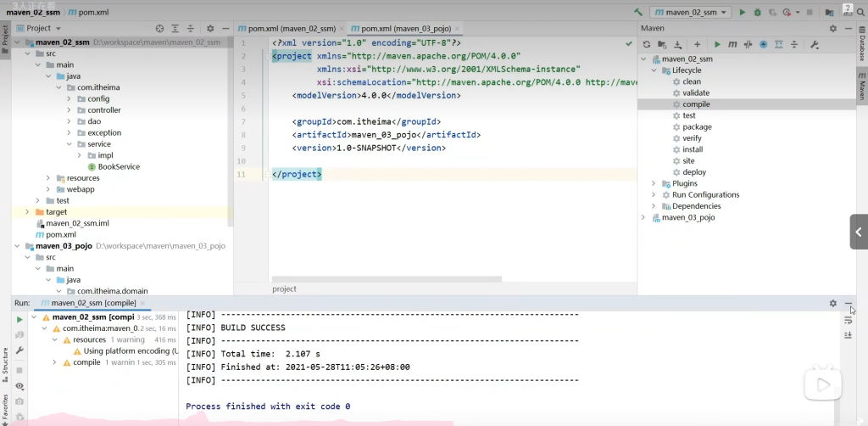Toggle the eye view options in Run panel
Screen dimensions: 868x426
pyautogui.click(x=19, y=385)
